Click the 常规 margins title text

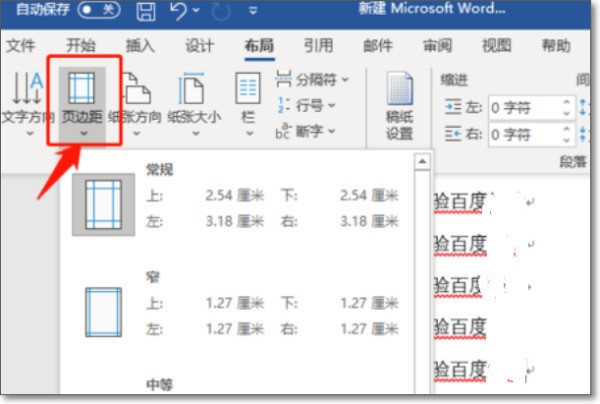coord(160,169)
